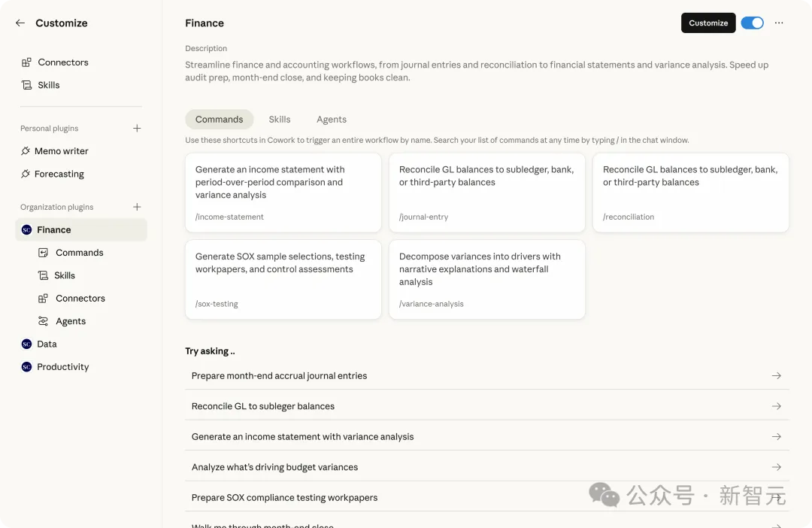812x528 pixels.
Task: Open the Forecasting plugin
Action: pyautogui.click(x=59, y=174)
